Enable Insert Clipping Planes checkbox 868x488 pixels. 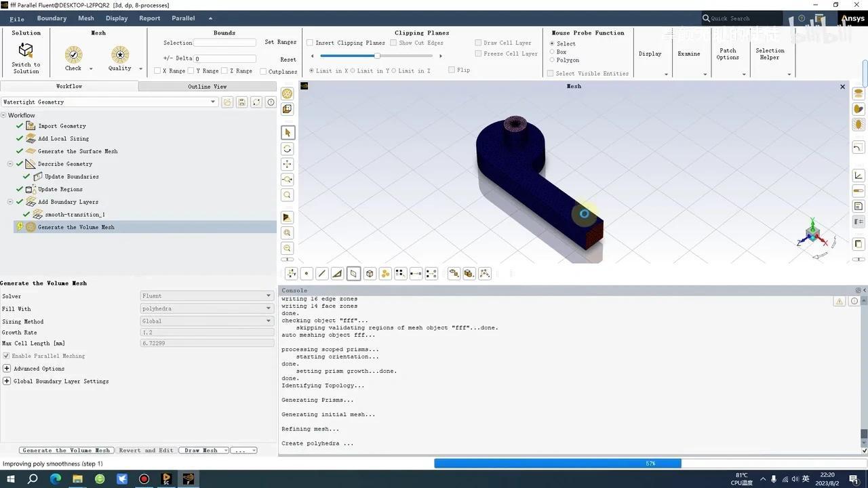click(310, 43)
